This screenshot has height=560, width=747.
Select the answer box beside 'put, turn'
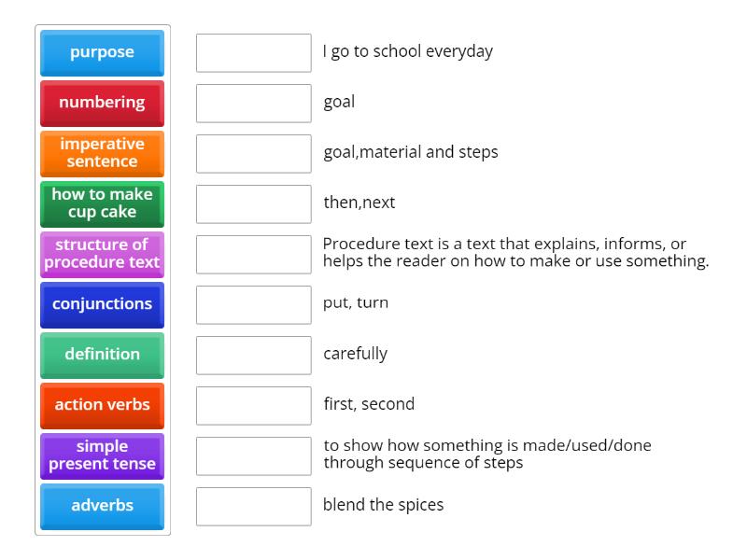[253, 304]
